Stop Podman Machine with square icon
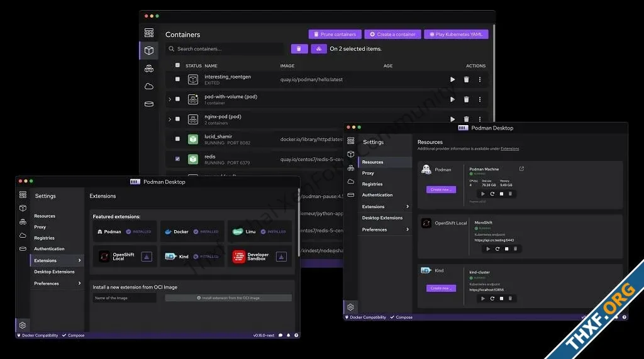644x359 pixels. pyautogui.click(x=501, y=194)
